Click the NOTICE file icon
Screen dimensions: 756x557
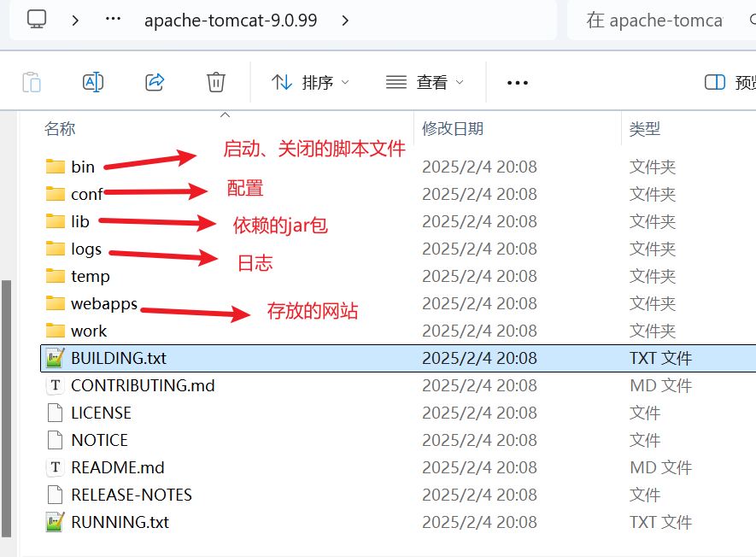[55, 440]
